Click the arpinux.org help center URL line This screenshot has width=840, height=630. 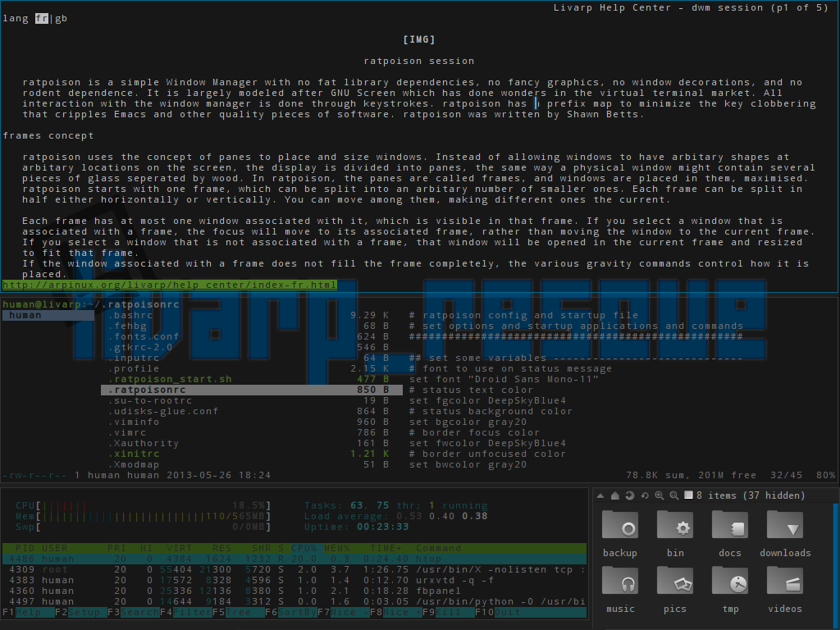tap(170, 285)
